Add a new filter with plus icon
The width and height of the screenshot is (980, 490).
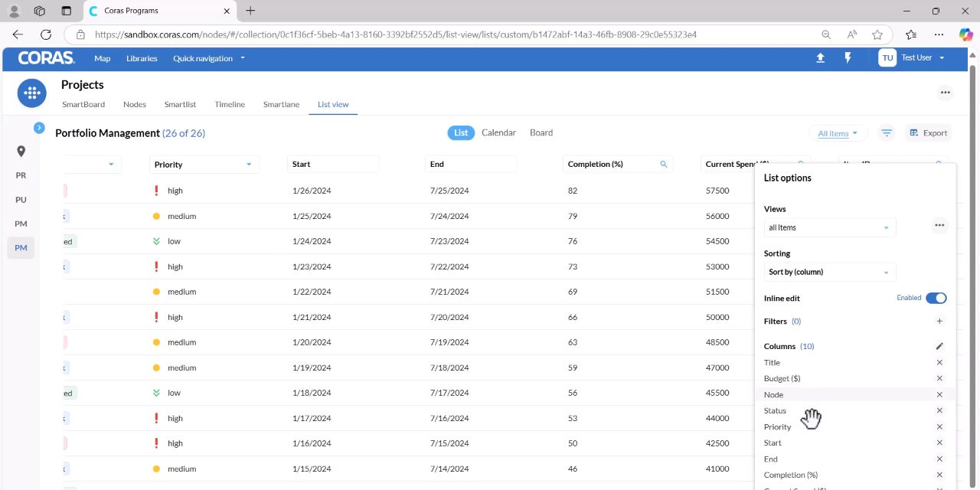tap(939, 322)
